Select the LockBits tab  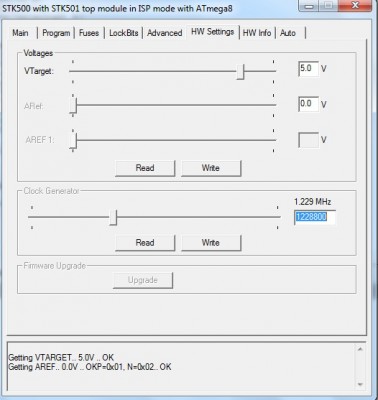click(x=124, y=33)
